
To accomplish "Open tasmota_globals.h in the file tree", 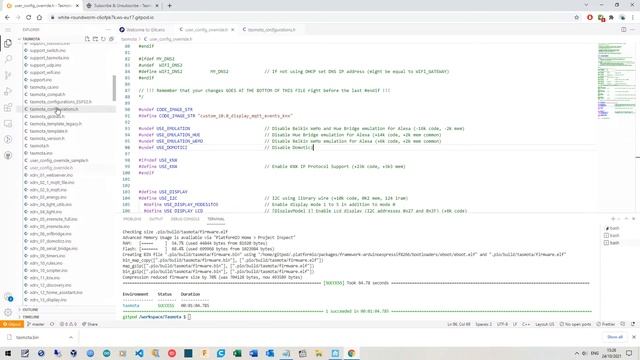I will tap(47, 116).
